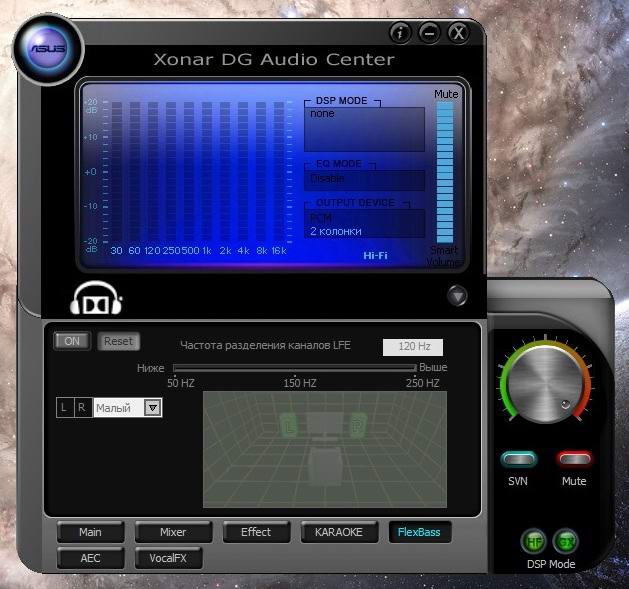Open the VocalFX page

(x=168, y=559)
